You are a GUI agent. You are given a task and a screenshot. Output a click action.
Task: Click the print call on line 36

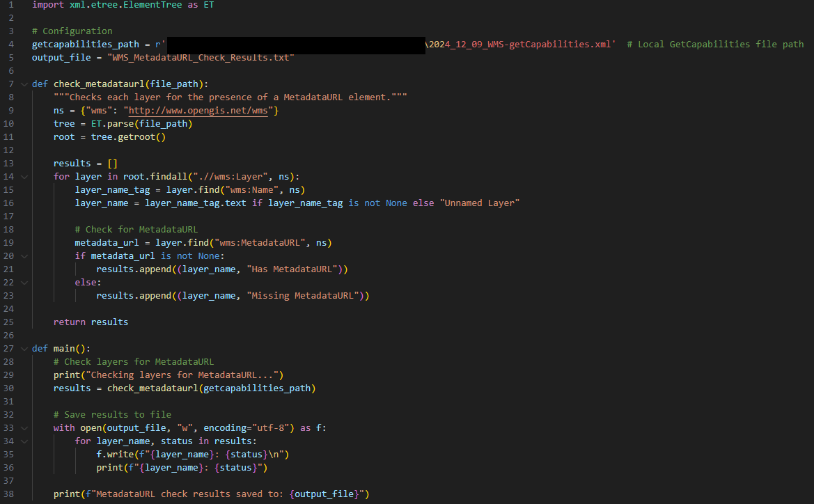[182, 468]
